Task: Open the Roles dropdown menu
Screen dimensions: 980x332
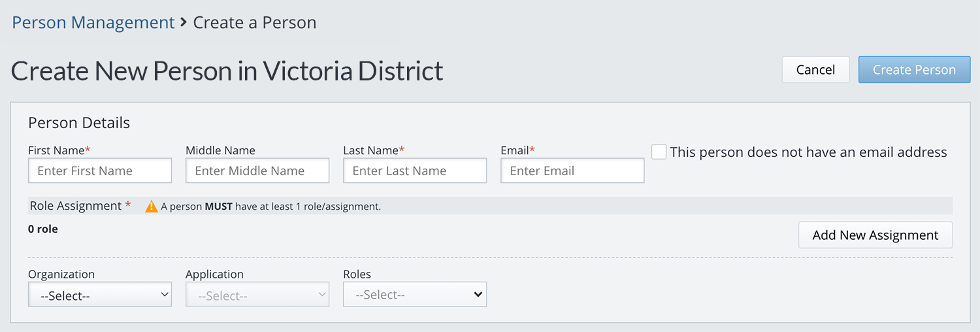Action: pos(415,295)
